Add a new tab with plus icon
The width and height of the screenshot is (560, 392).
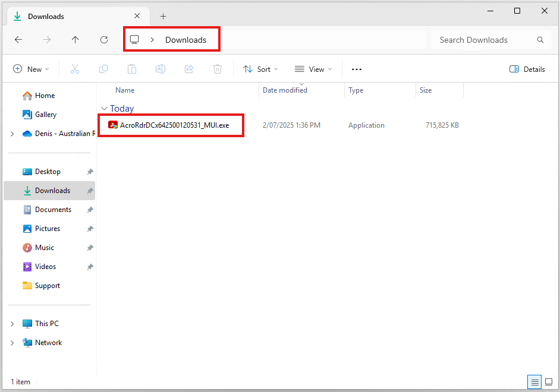[x=163, y=16]
